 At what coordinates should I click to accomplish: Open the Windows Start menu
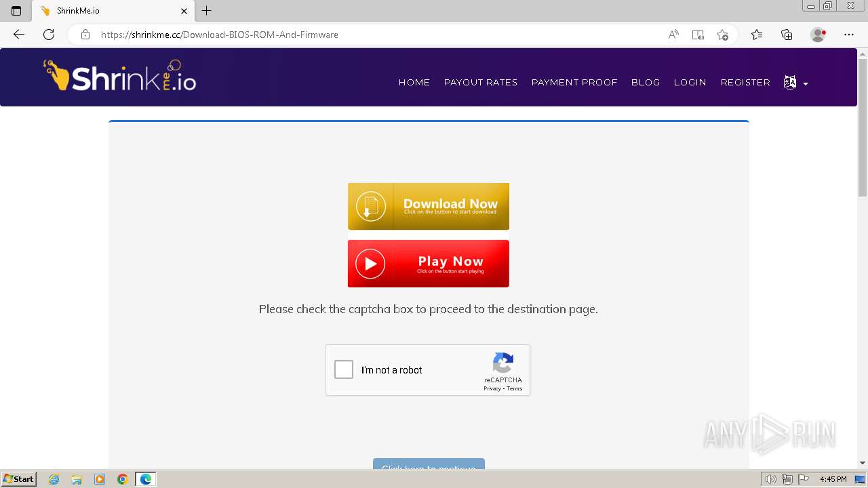19,479
